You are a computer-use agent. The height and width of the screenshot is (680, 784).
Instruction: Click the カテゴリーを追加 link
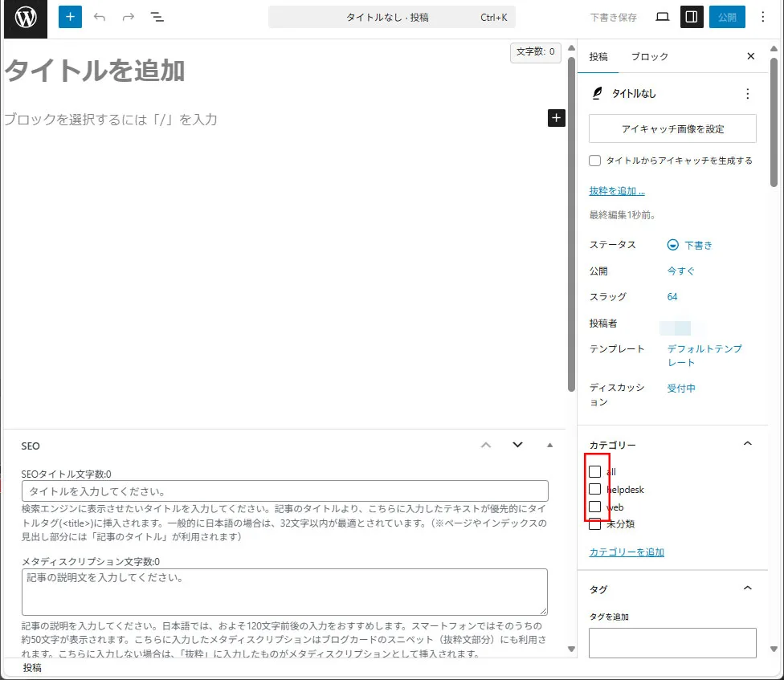pos(627,552)
